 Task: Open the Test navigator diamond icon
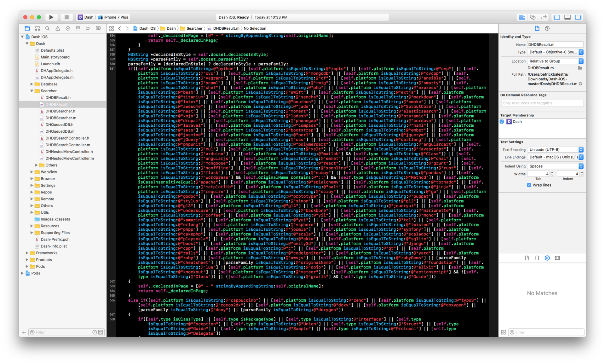[x=68, y=28]
